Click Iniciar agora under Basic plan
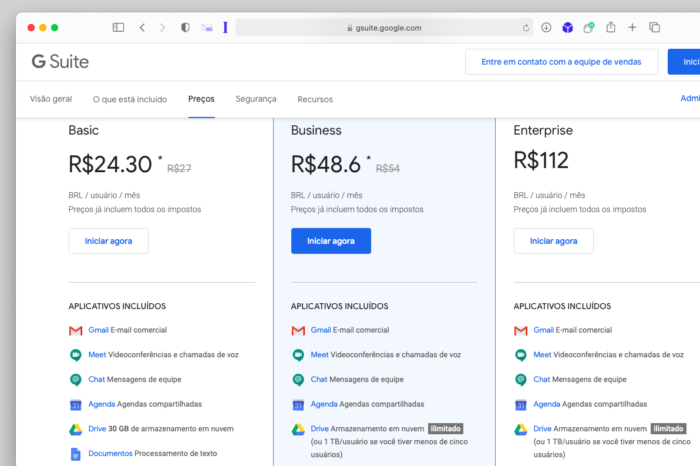 [x=108, y=241]
